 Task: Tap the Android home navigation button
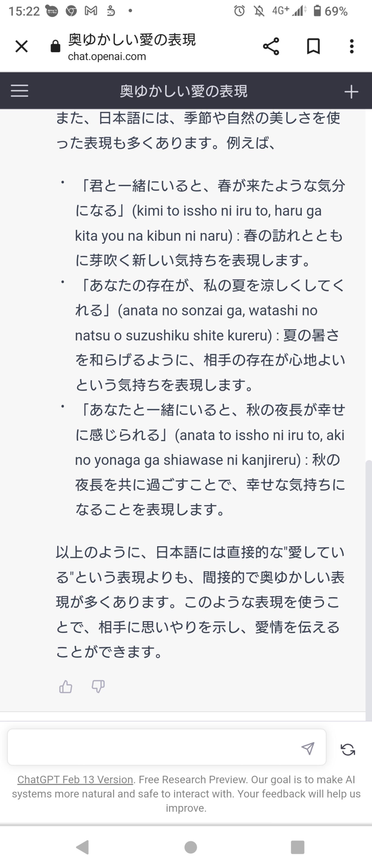coord(191,847)
